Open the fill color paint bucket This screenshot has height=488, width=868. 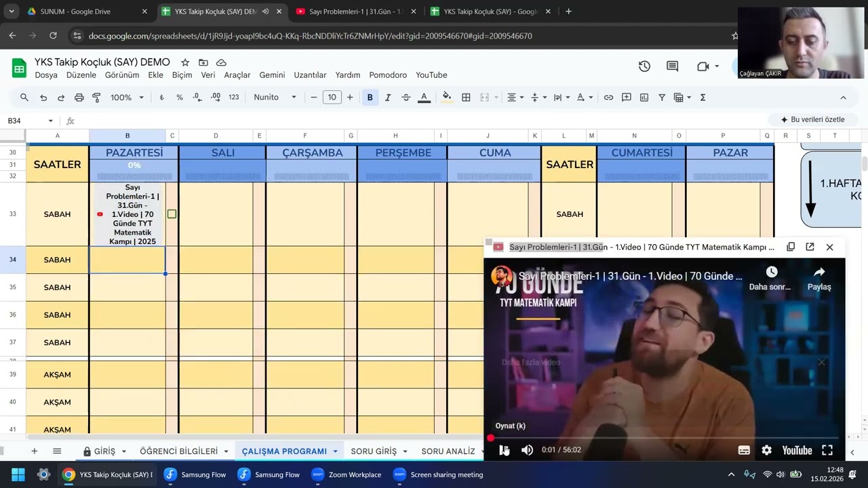[446, 98]
